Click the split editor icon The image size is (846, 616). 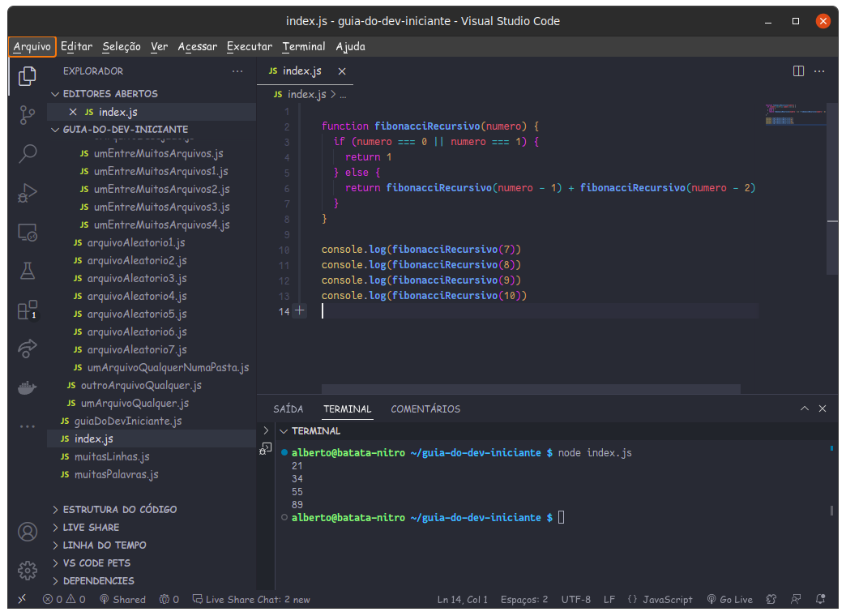coord(798,71)
